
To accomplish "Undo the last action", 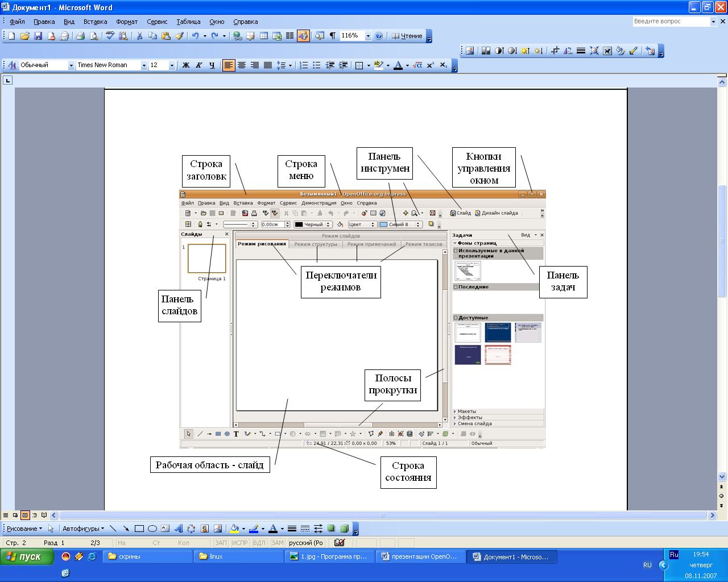I will (x=195, y=36).
